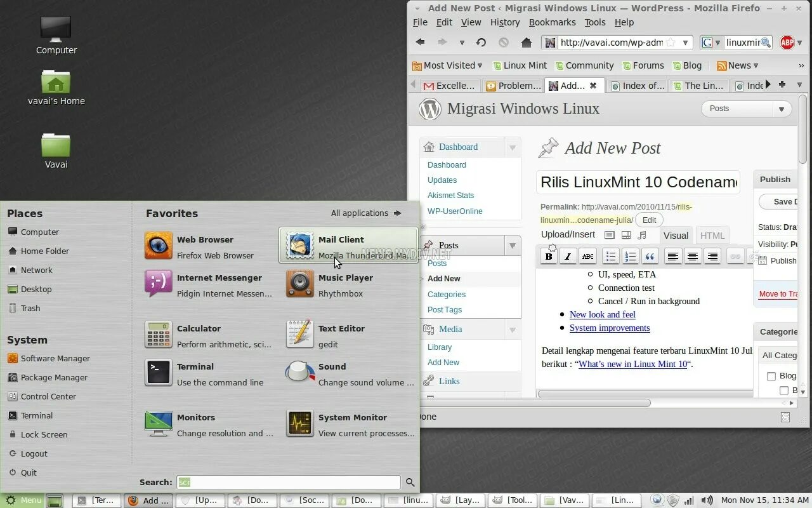Open the Linux Mint bookmark
812x508 pixels.
click(x=520, y=65)
